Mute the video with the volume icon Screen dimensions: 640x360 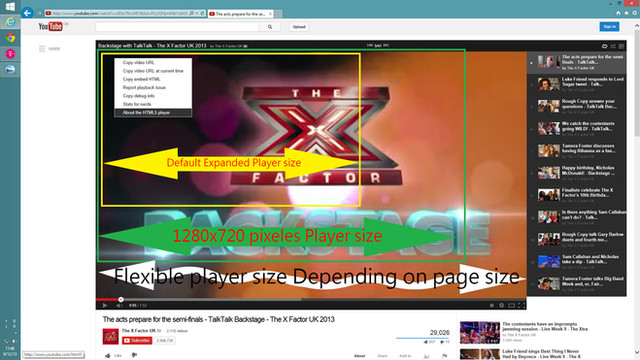(x=119, y=305)
